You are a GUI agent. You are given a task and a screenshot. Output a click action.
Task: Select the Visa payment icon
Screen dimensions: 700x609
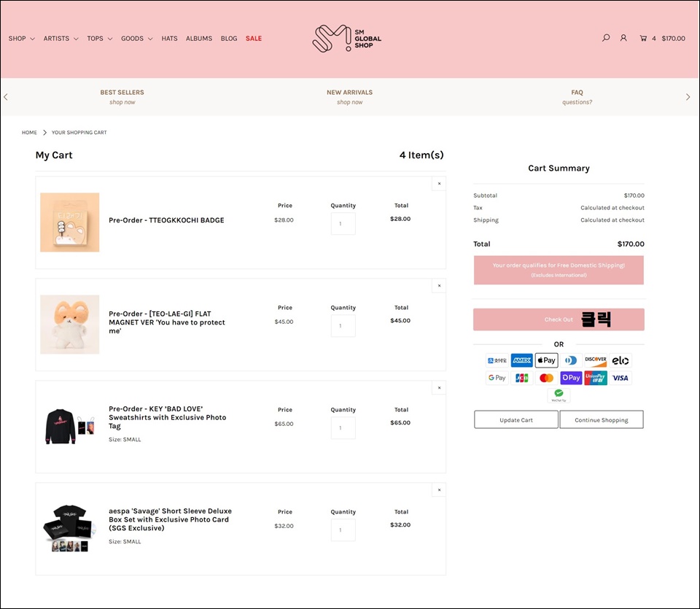620,378
